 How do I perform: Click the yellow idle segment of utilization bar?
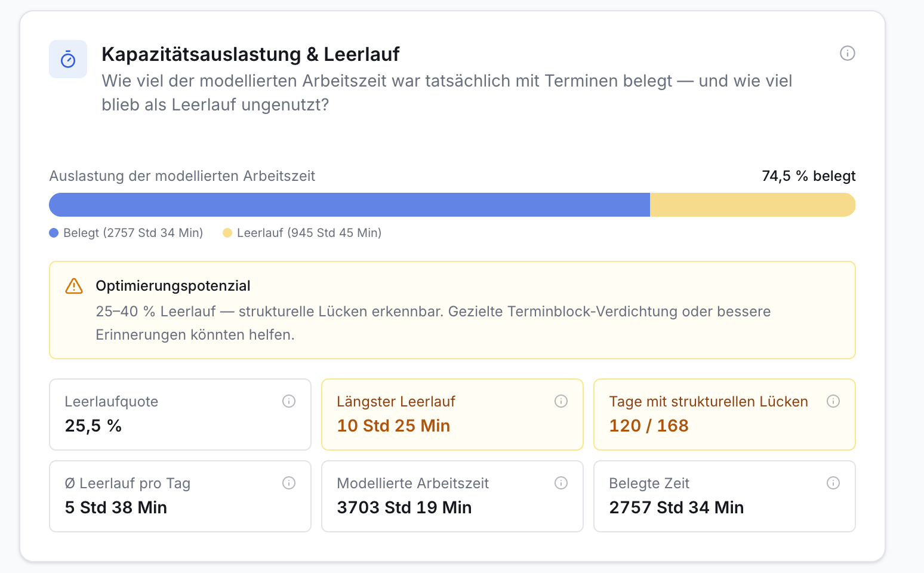[x=753, y=205]
